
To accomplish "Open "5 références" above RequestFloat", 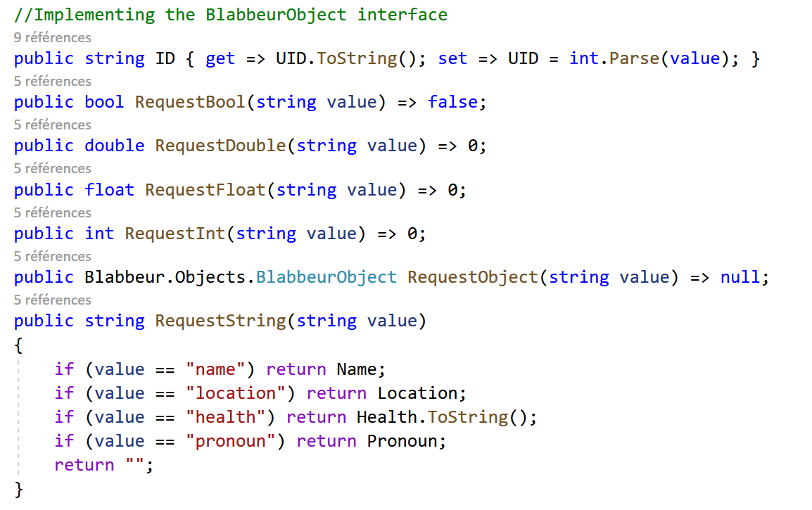I will 52,168.
